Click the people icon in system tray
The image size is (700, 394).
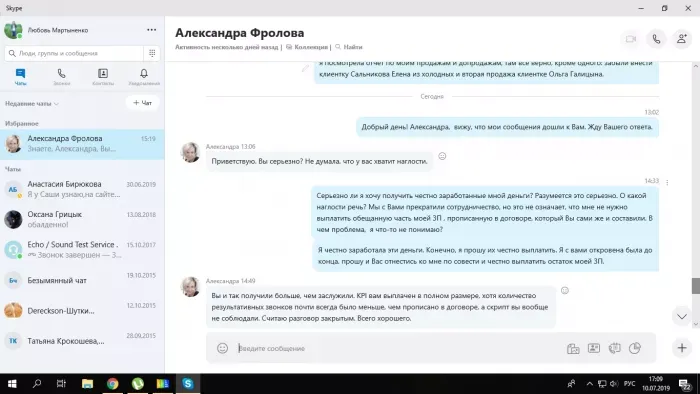click(571, 384)
